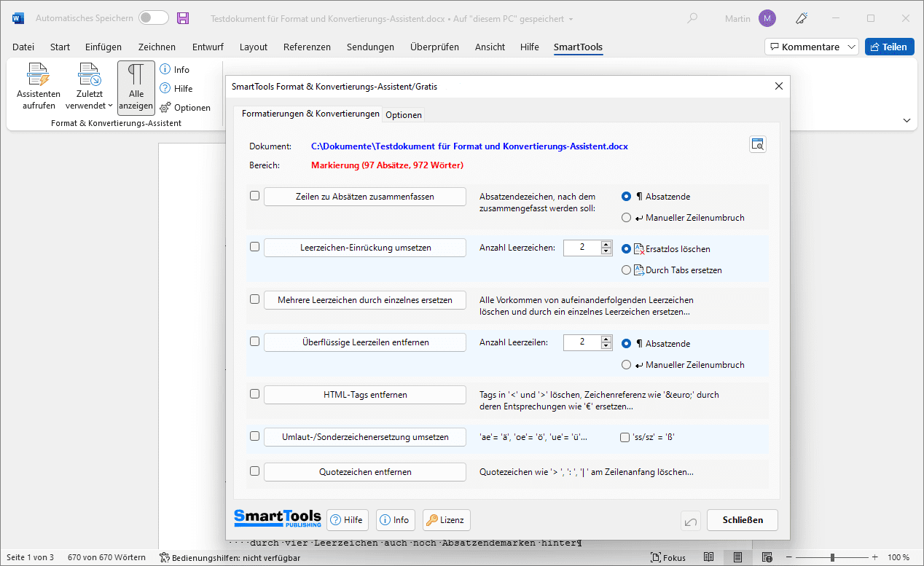Viewport: 924px width, 566px height.
Task: Click the Fokus mode status bar icon
Action: (x=667, y=558)
